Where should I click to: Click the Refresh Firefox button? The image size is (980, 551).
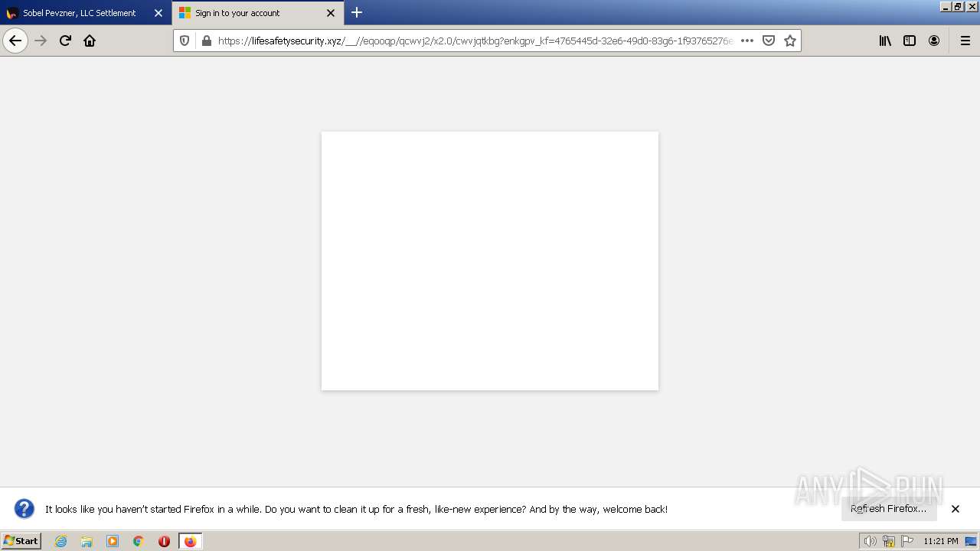click(x=888, y=509)
